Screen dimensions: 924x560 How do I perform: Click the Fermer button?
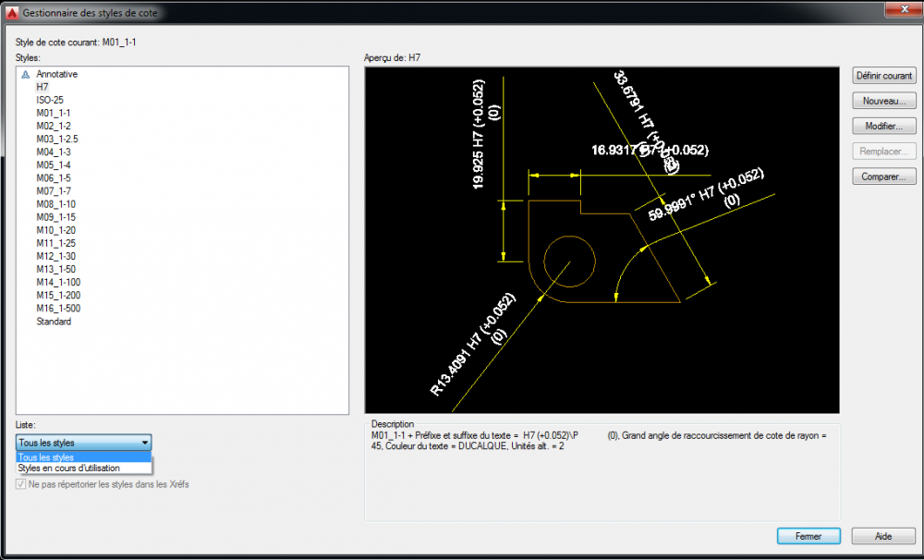point(808,536)
